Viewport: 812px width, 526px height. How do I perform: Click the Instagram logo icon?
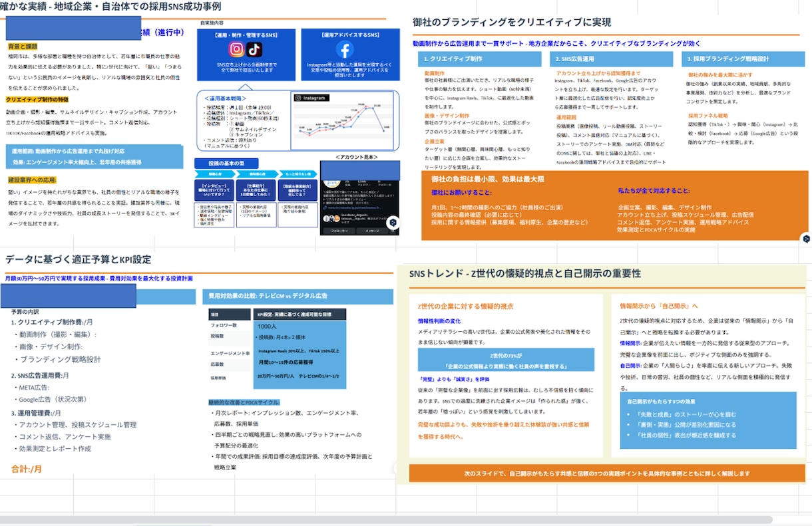pos(237,49)
